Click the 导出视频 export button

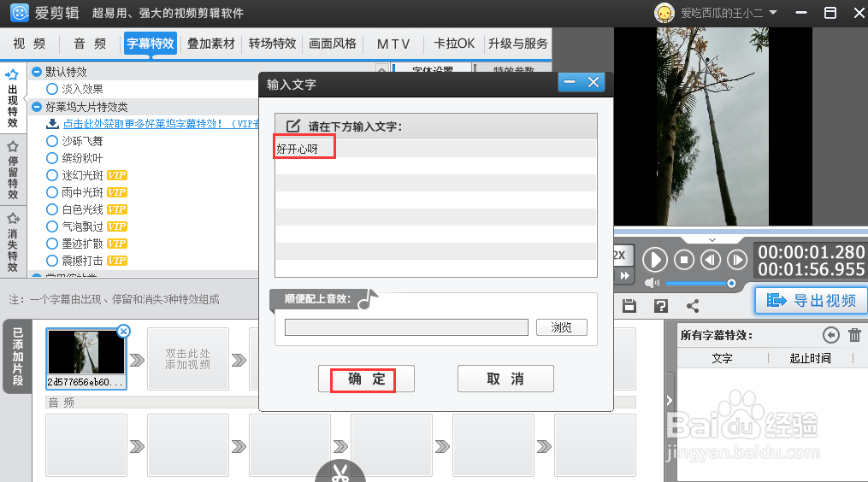(811, 301)
